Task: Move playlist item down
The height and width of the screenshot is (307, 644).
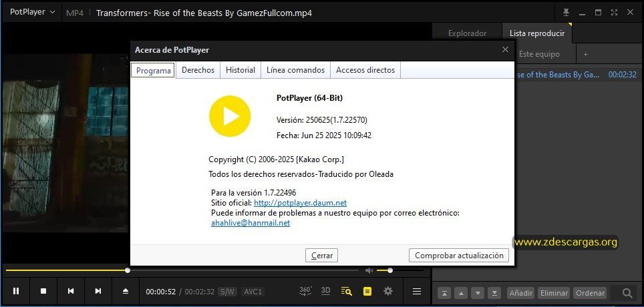Action: [478, 293]
